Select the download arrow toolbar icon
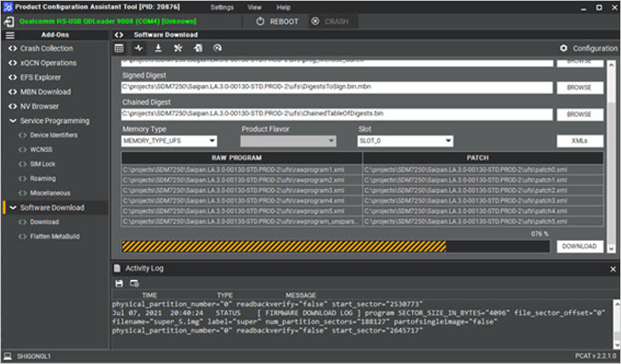Screen dimensions: 621x364 coord(158,48)
